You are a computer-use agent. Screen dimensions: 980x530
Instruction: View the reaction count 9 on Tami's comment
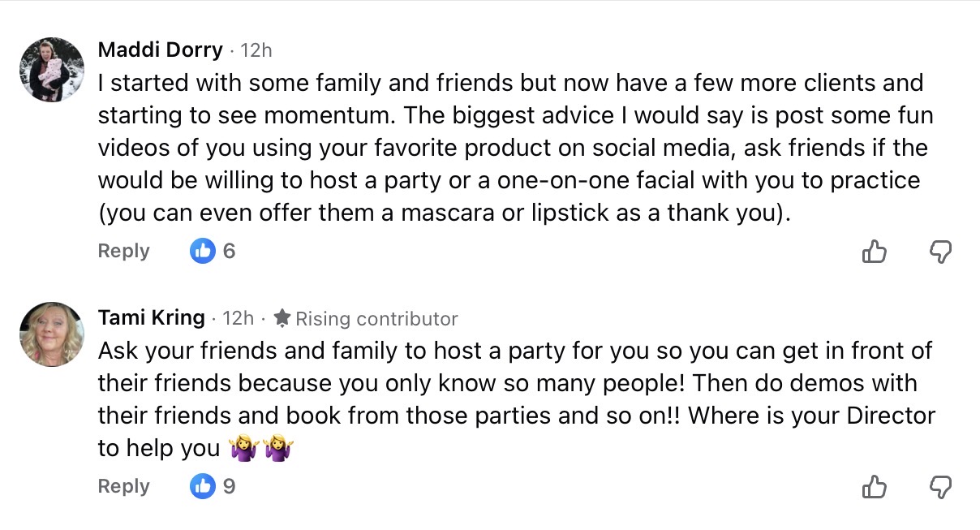pyautogui.click(x=229, y=486)
